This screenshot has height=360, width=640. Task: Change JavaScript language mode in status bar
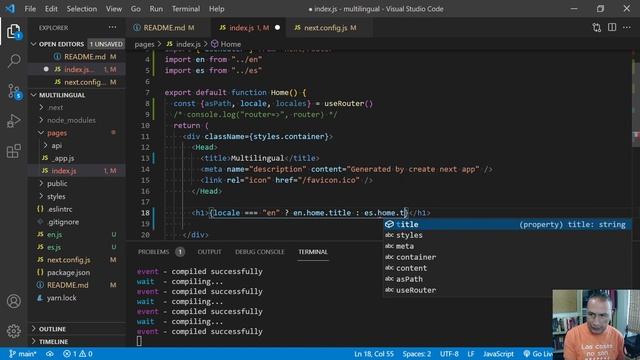pos(498,354)
